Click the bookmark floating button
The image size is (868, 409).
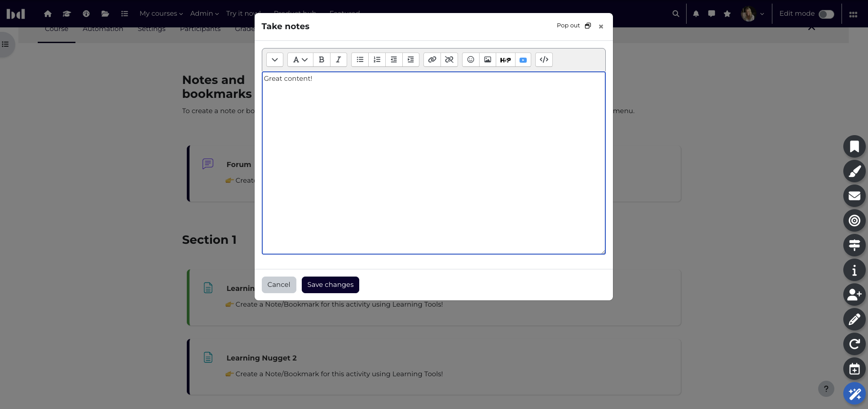pyautogui.click(x=855, y=146)
